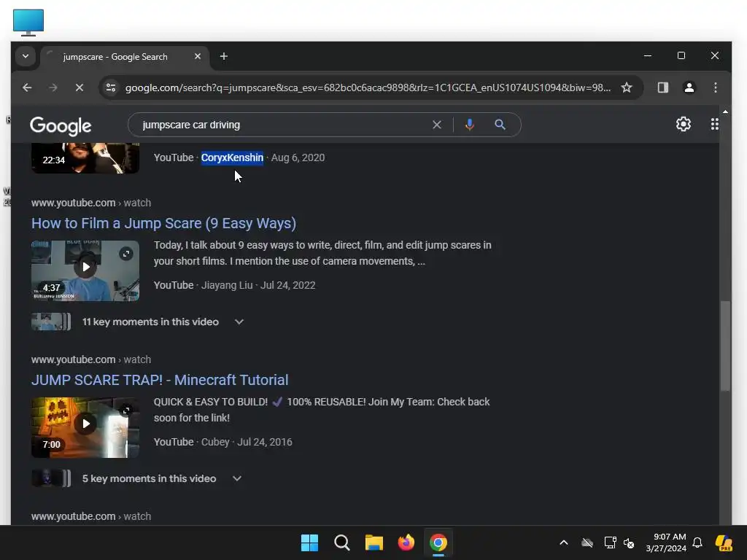747x560 pixels.
Task: Click the desktop monitor icon
Action: [x=28, y=22]
